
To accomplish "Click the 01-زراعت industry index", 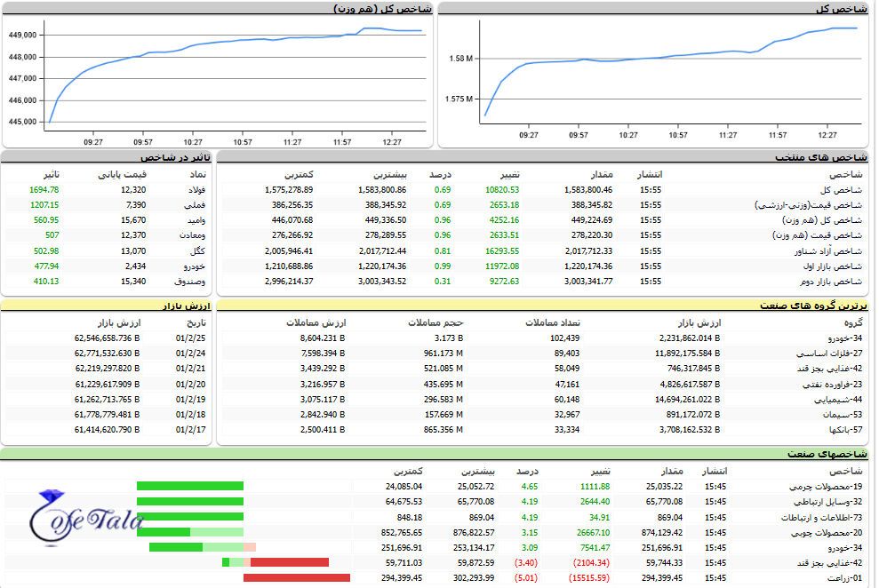I will (x=843, y=577).
